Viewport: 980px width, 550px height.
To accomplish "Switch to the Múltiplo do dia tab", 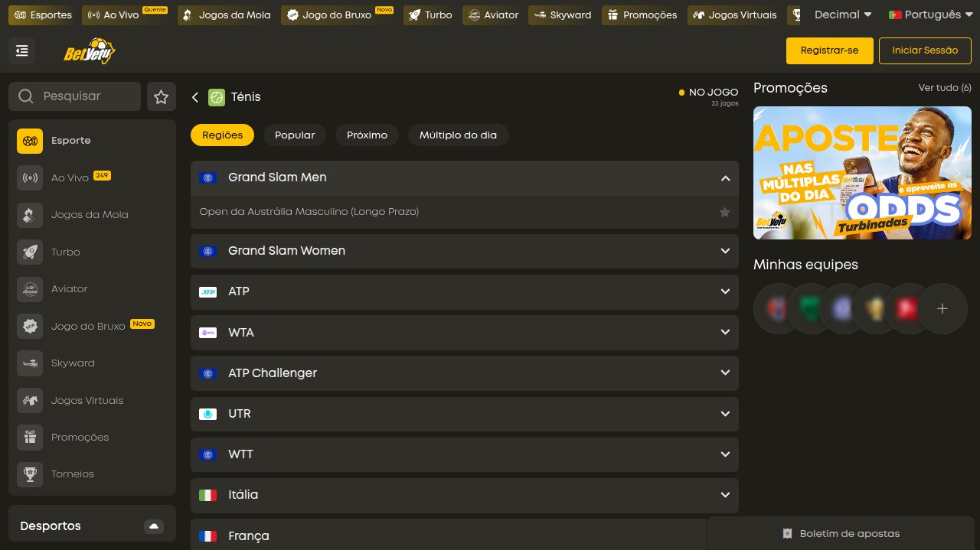I will 458,135.
